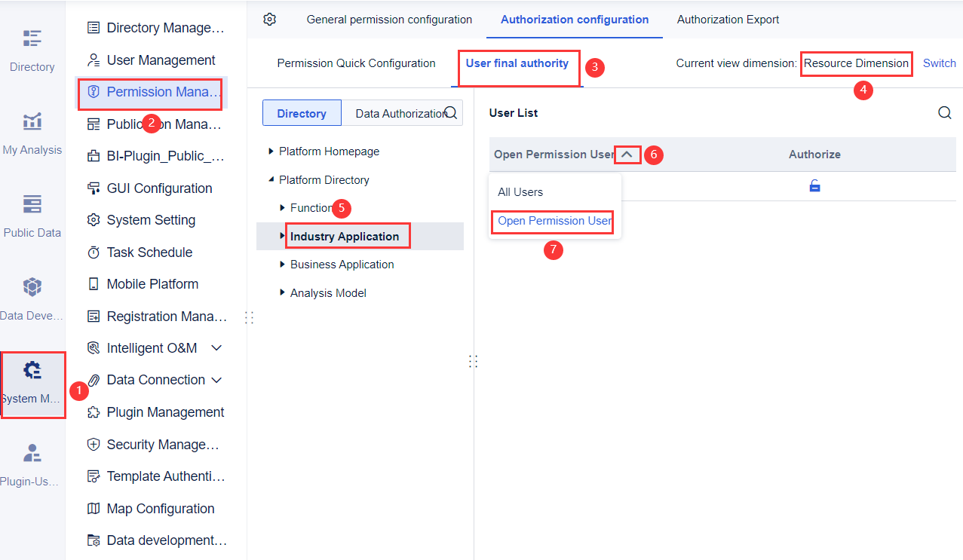Expand the Intelligent O&M submenu

pos(216,347)
